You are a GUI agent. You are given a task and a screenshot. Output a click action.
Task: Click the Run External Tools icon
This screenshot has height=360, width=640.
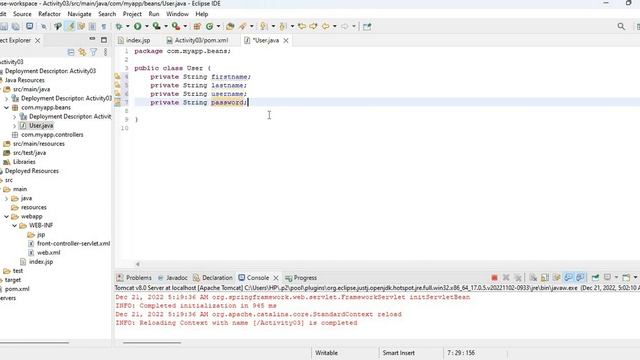pyautogui.click(x=176, y=26)
